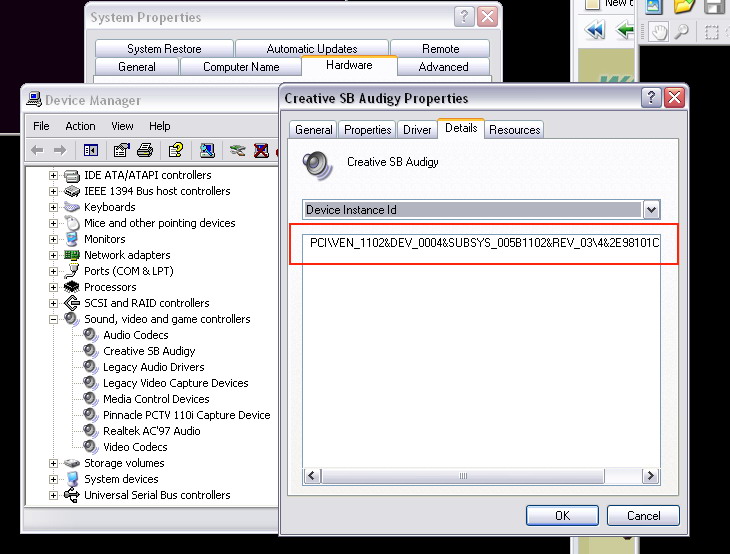This screenshot has width=730, height=554.
Task: Expand IDE ATA/ATAPI controllers node
Action: [54, 176]
